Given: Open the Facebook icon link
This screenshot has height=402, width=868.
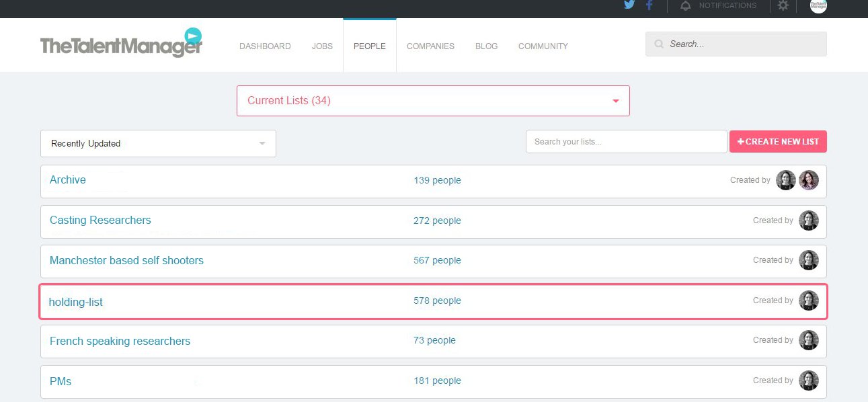Looking at the screenshot, I should (649, 5).
